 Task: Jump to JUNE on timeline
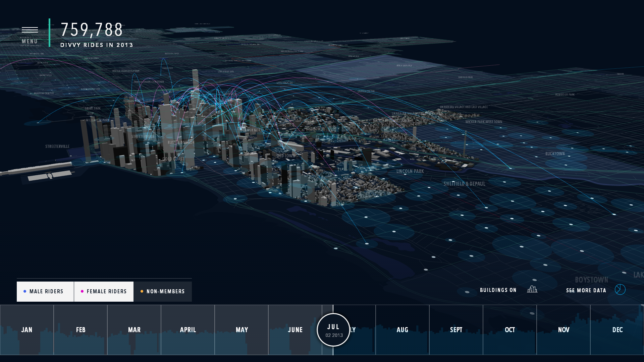pos(295,330)
